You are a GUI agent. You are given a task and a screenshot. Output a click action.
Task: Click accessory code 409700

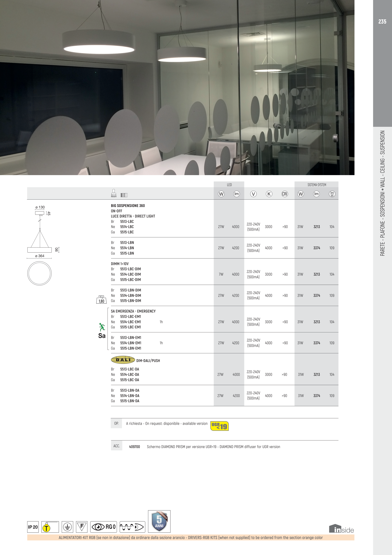134,447
